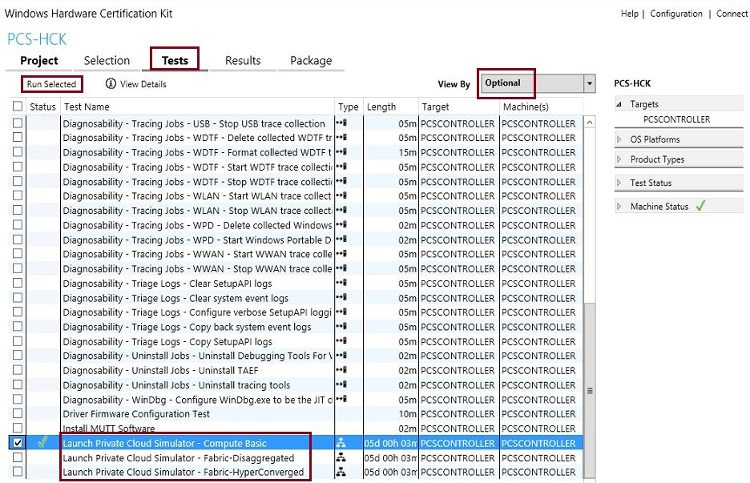Click type icon for Uninstall tracing tools row
Viewport: 750px width, 483px height.
pos(342,385)
